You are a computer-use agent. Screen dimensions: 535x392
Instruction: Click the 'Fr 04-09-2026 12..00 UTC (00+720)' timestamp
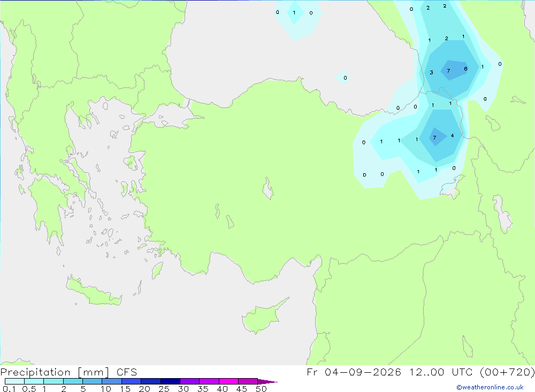(421, 372)
